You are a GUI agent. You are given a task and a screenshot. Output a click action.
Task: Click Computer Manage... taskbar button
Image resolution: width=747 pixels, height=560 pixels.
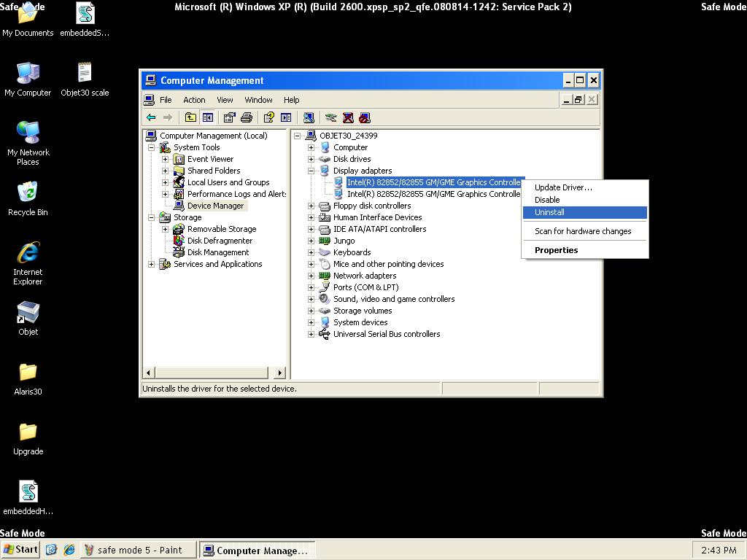[x=258, y=550]
